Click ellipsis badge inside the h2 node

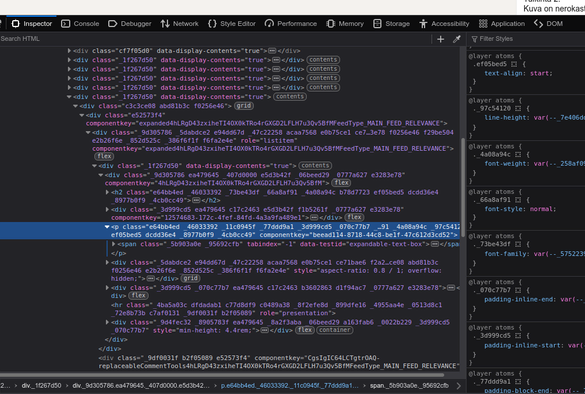(196, 200)
